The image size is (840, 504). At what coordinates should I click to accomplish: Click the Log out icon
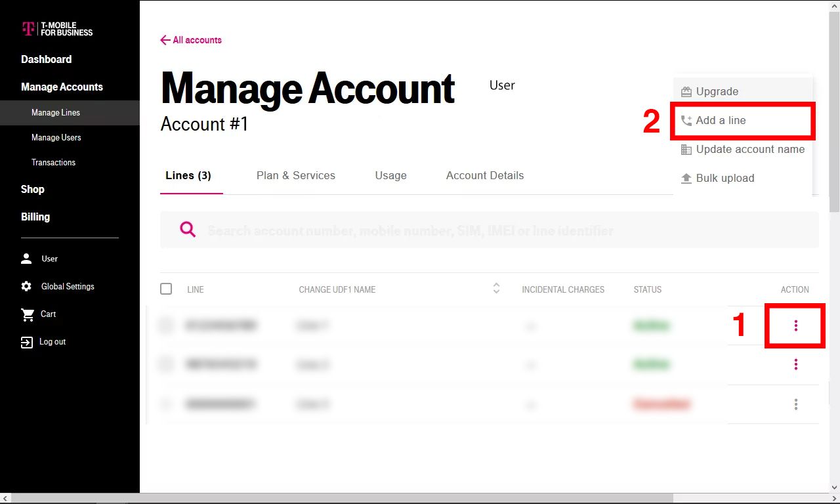27,342
